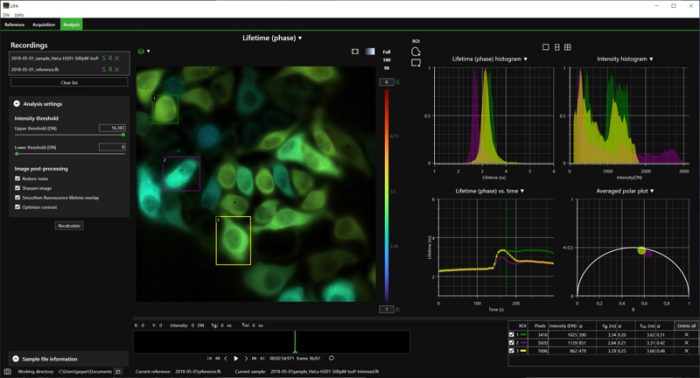The image size is (700, 378).
Task: Click the fit-image-to-view icon
Action: [x=355, y=51]
